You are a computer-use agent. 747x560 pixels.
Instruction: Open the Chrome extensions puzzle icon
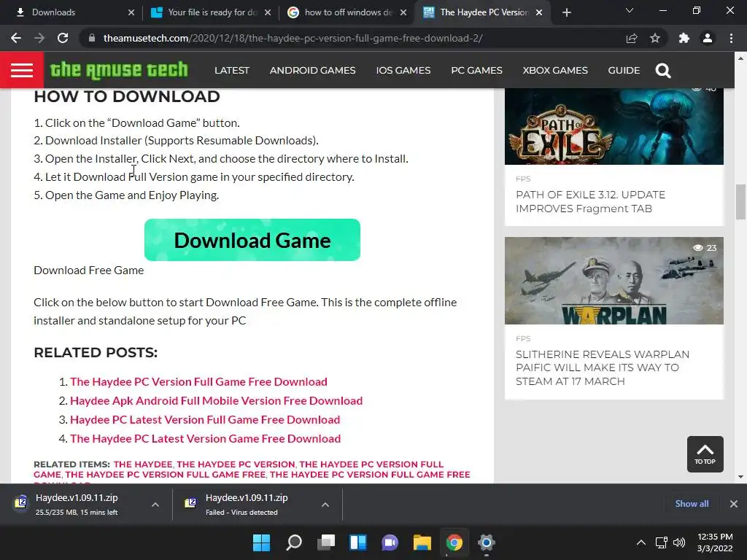(684, 38)
